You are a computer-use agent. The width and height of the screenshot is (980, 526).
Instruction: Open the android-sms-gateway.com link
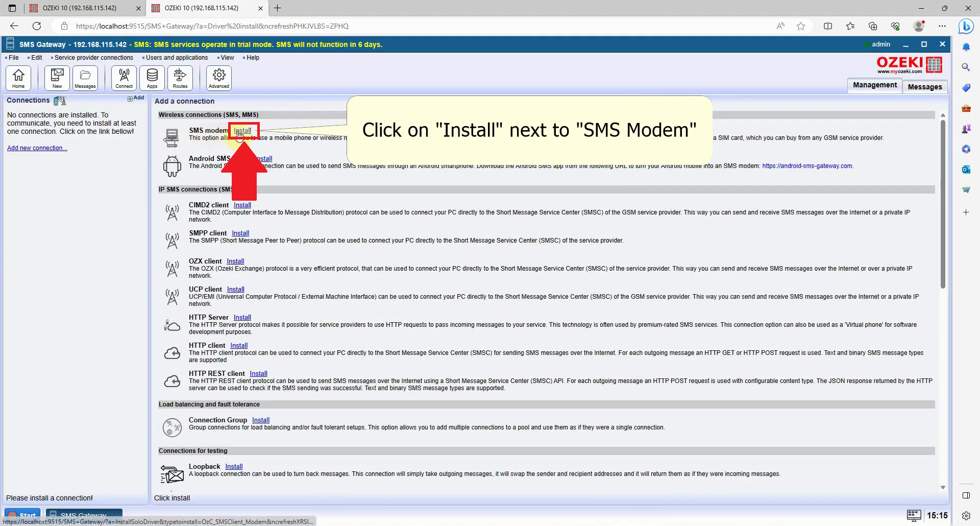(x=807, y=166)
